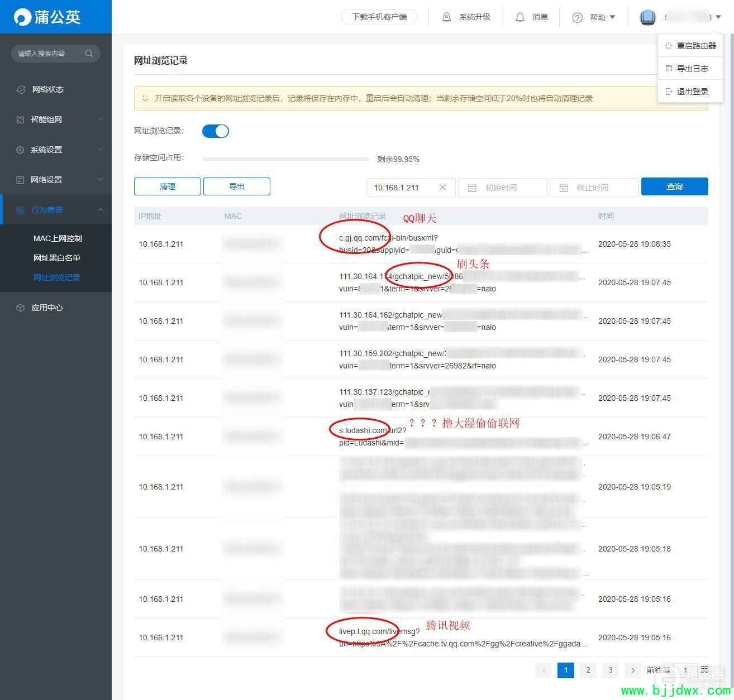Click the 清理 button
This screenshot has height=700, width=734.
point(168,186)
